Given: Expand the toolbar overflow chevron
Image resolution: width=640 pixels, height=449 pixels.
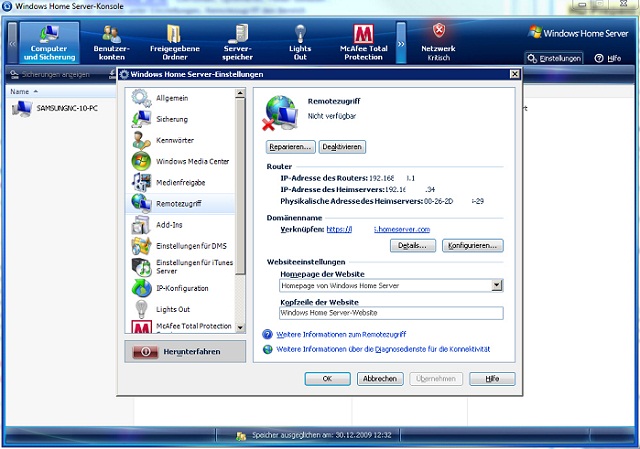Looking at the screenshot, I should tap(402, 44).
